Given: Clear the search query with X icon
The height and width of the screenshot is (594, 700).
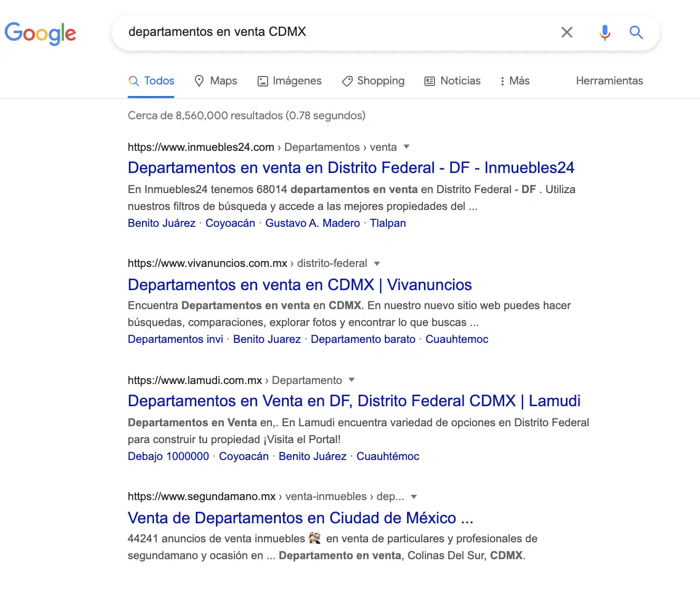Looking at the screenshot, I should (567, 32).
